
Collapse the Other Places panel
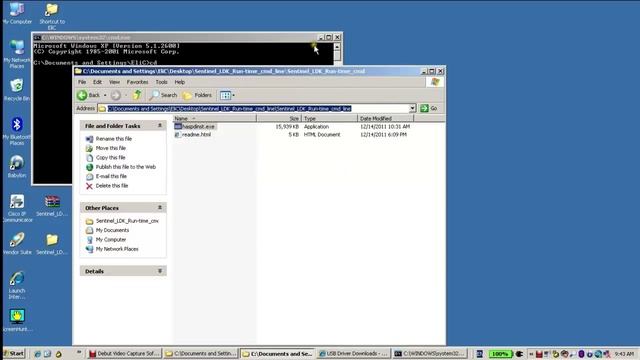point(160,207)
